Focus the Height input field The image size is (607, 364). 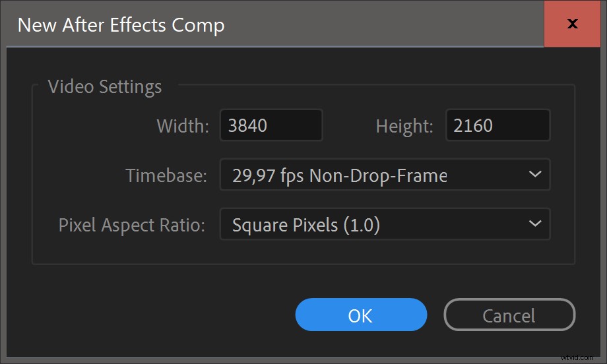point(498,125)
